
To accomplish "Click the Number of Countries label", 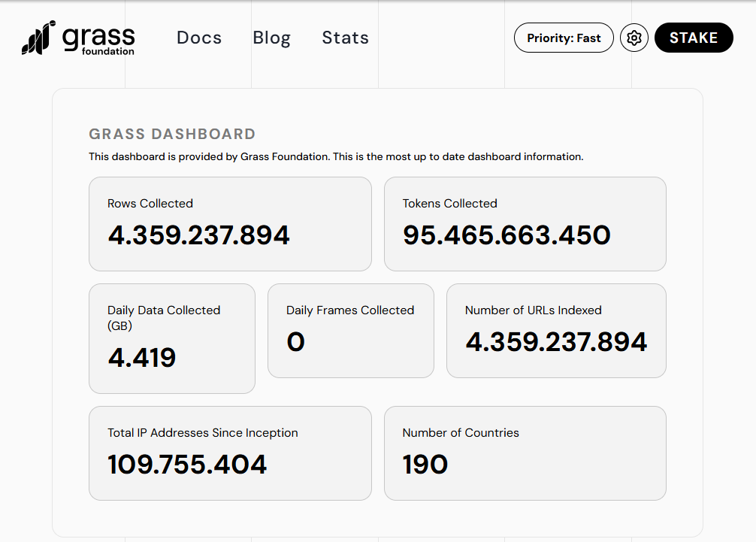I will [461, 432].
